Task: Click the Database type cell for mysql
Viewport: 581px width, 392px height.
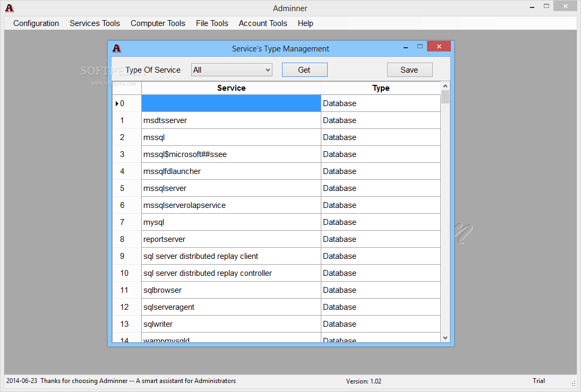Action: click(381, 222)
